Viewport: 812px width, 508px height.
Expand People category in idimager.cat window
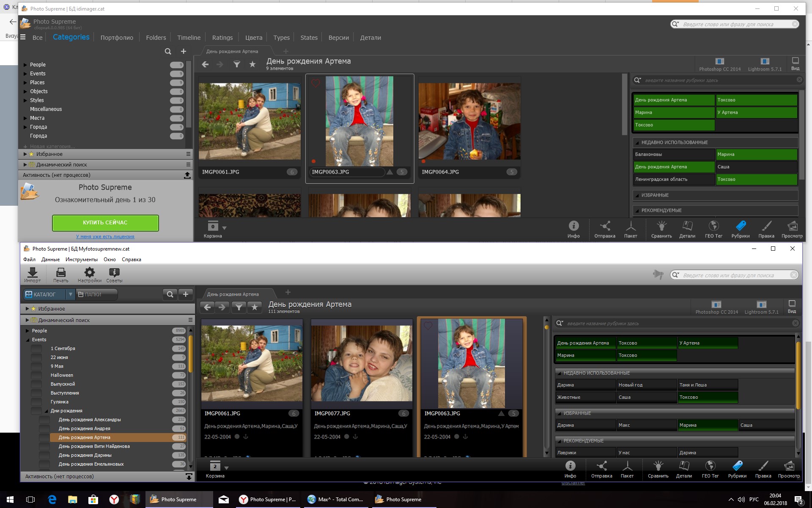point(25,65)
